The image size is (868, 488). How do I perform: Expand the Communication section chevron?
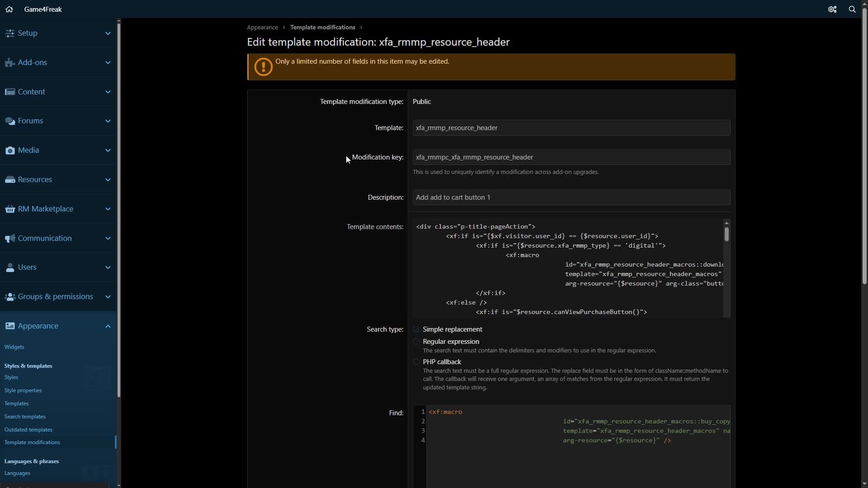coord(108,238)
